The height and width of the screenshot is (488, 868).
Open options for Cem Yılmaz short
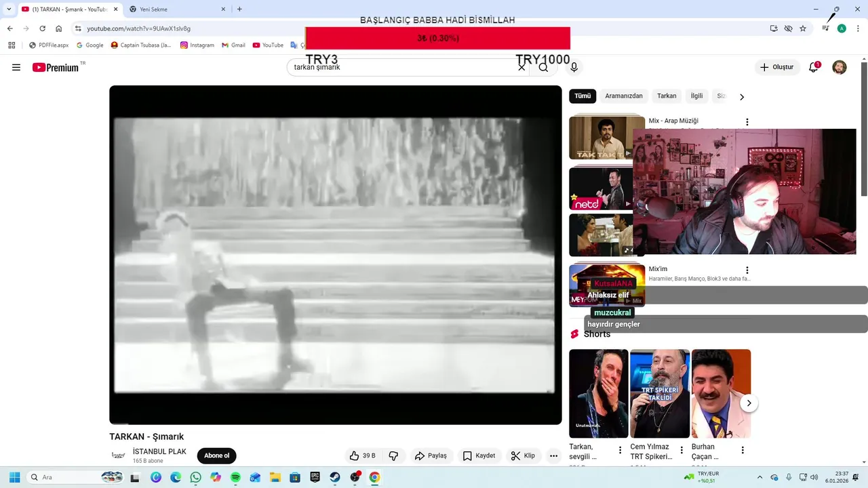tap(681, 450)
